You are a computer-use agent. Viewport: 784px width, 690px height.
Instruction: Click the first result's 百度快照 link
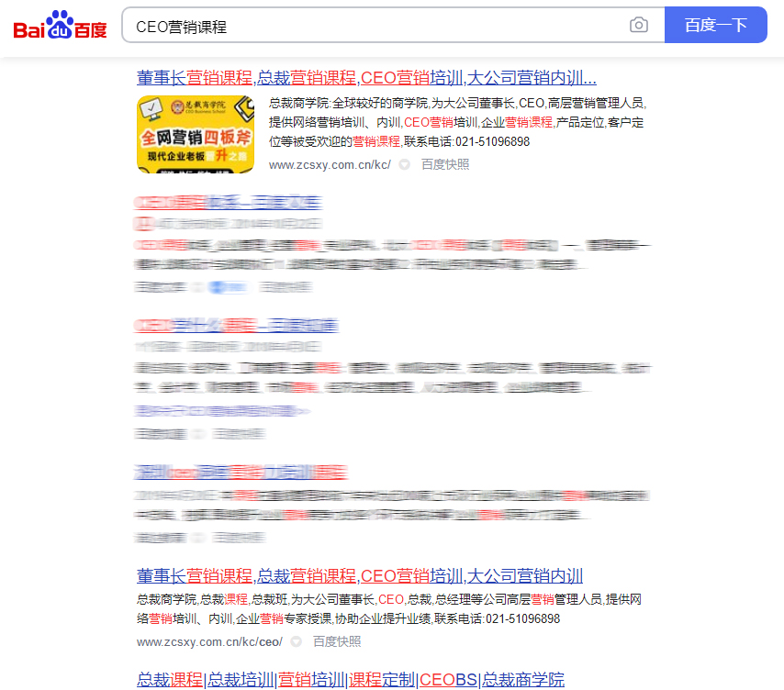[x=447, y=164]
